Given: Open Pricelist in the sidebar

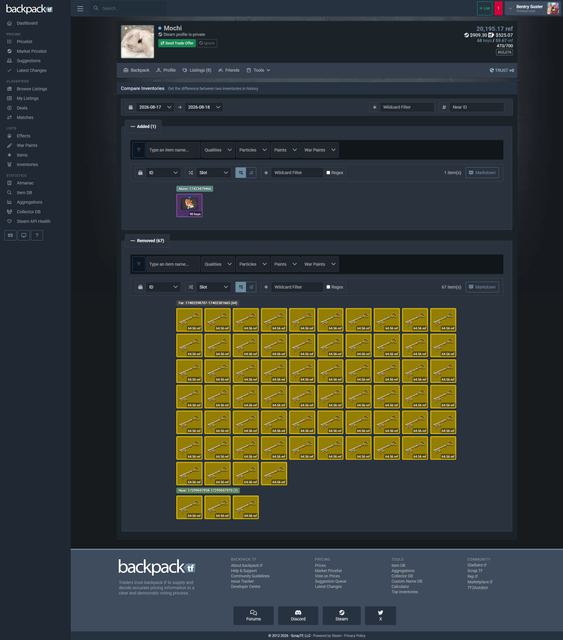Looking at the screenshot, I should 24,42.
